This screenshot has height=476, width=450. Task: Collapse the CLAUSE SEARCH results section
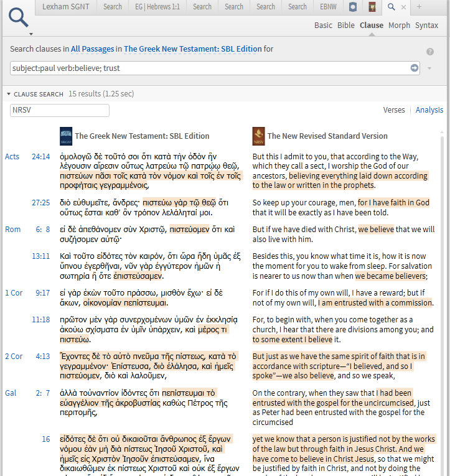pyautogui.click(x=9, y=94)
